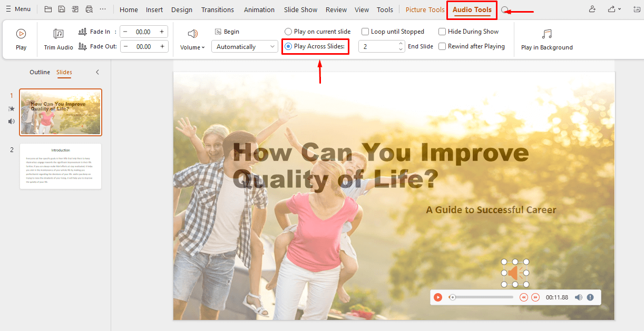Click the Open folder icon
This screenshot has height=331, width=644.
point(48,9)
